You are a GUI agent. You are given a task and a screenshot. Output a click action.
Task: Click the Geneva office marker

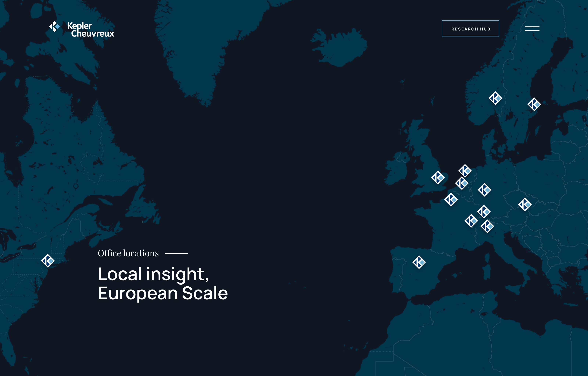pyautogui.click(x=471, y=221)
